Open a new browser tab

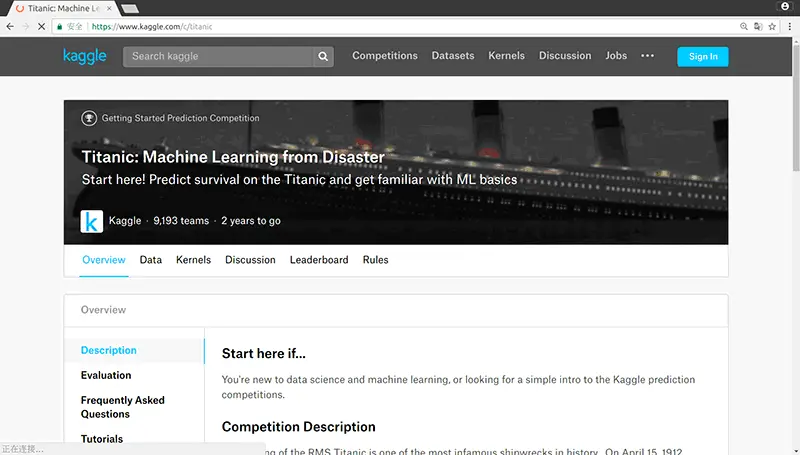click(130, 9)
